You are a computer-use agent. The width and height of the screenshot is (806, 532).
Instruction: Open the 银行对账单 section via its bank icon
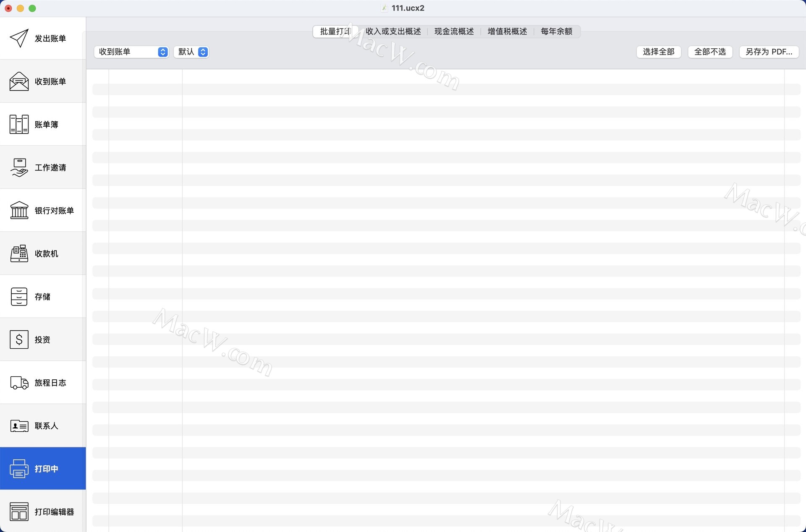click(x=19, y=211)
